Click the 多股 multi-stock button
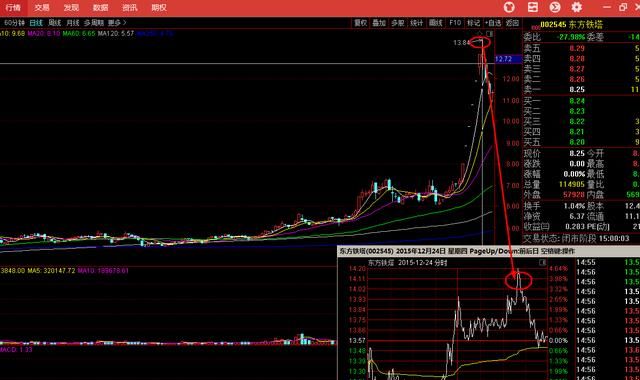640x380 pixels. click(398, 23)
